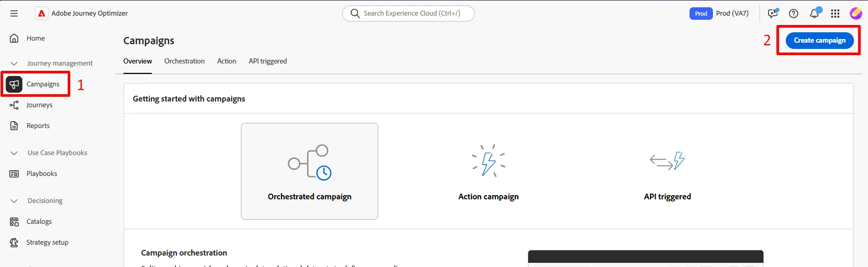Click the Reports document icon
The width and height of the screenshot is (868, 267).
14,126
